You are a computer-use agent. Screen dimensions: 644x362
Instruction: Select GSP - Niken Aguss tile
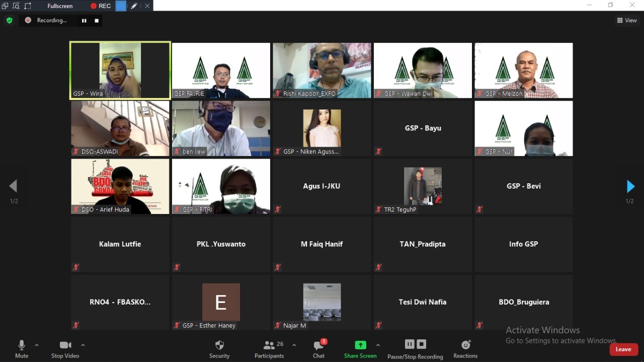pyautogui.click(x=322, y=128)
